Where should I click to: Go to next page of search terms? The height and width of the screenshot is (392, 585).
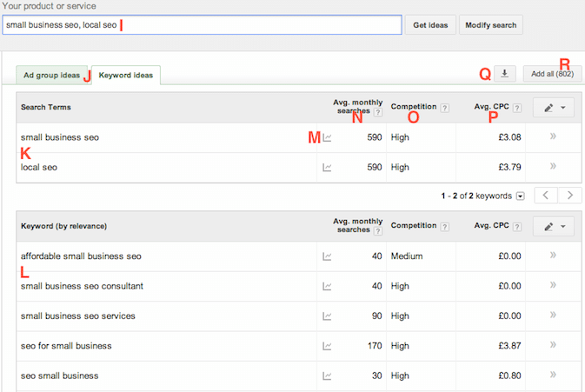click(x=569, y=196)
